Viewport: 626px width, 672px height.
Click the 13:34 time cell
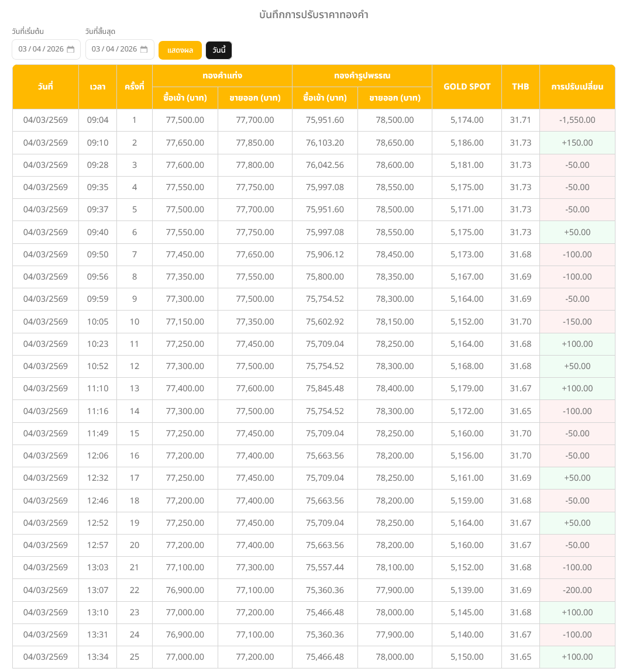(98, 657)
